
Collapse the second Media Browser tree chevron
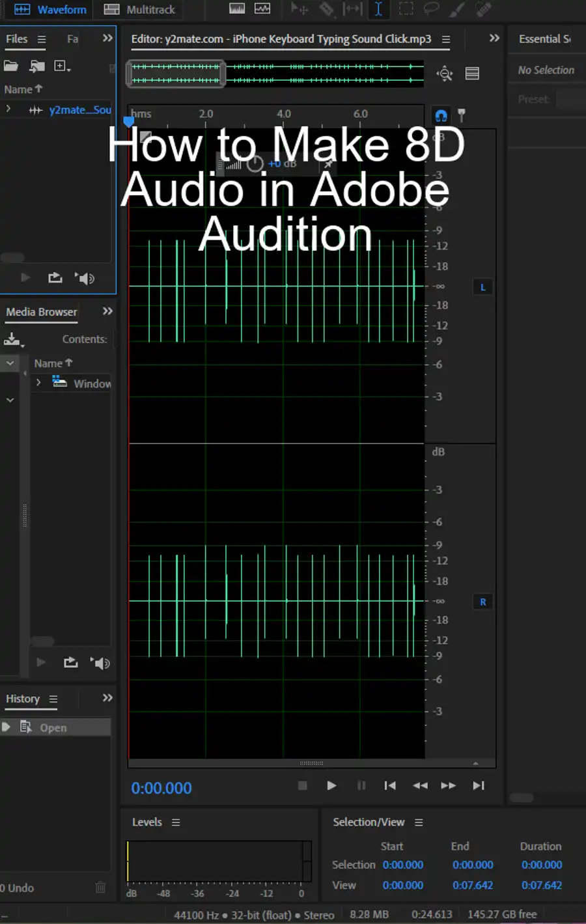(x=10, y=400)
